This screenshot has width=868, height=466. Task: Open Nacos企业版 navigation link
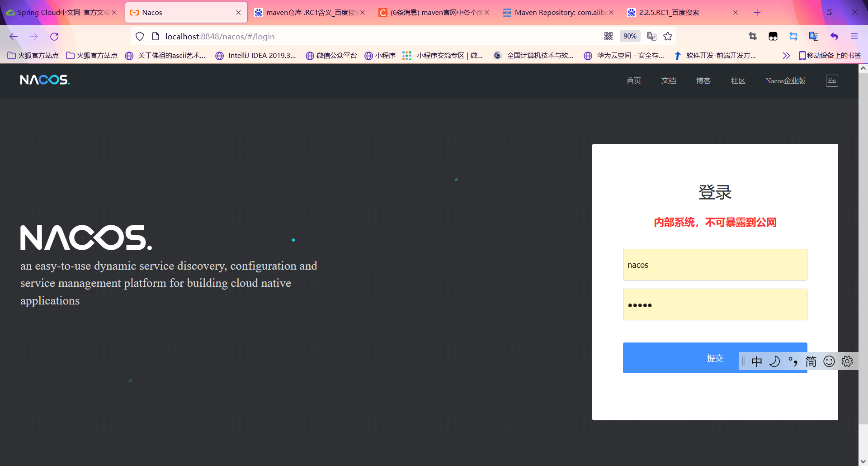tap(786, 81)
